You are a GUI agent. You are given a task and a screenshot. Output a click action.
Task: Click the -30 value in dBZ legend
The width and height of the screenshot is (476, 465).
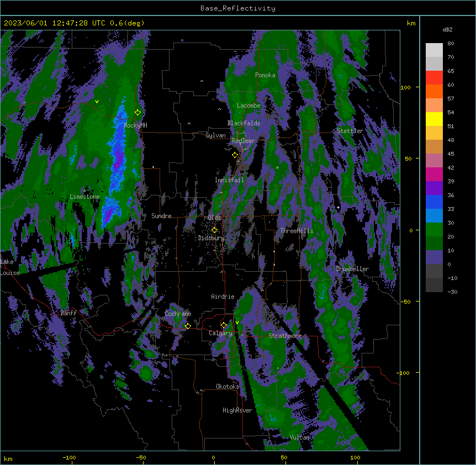click(x=452, y=292)
